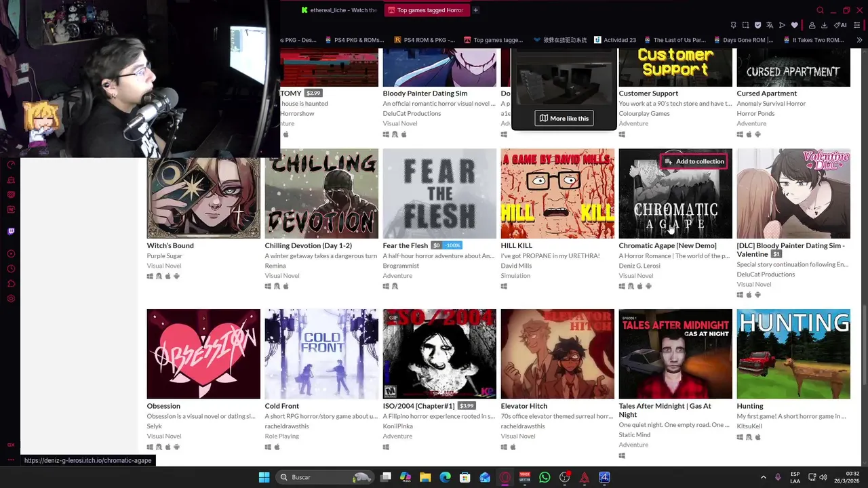Open the volume and network tray icon

click(x=817, y=477)
